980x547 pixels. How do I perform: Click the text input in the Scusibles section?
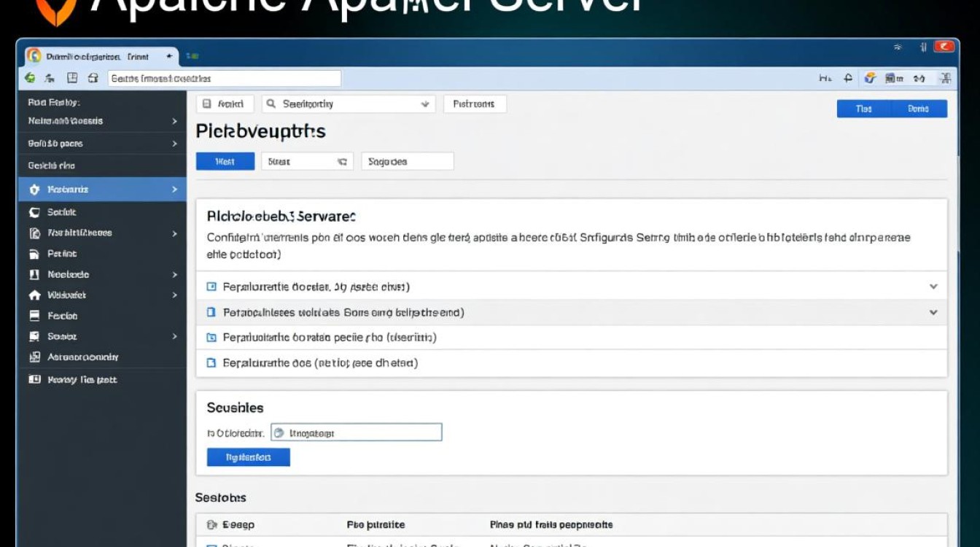pyautogui.click(x=356, y=432)
